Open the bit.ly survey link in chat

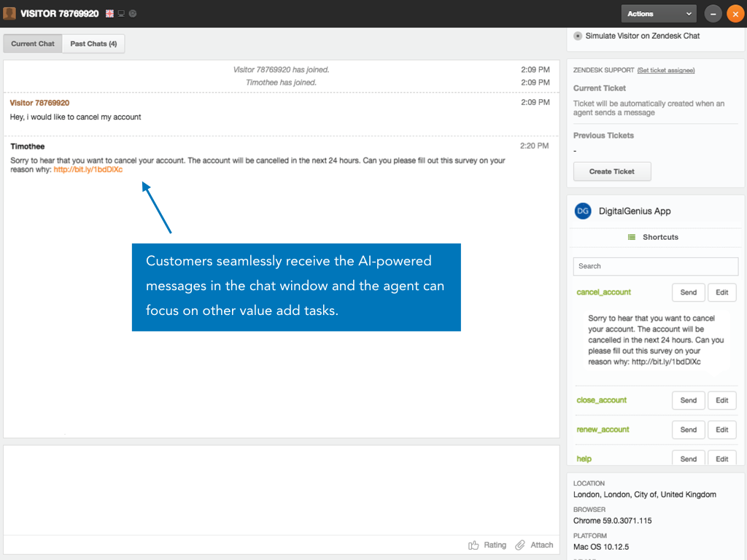tap(88, 170)
